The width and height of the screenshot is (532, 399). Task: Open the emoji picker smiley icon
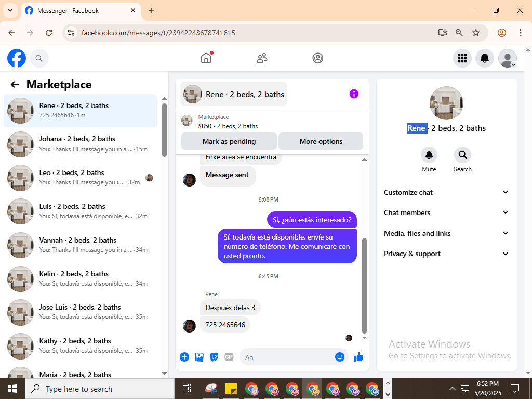(340, 356)
